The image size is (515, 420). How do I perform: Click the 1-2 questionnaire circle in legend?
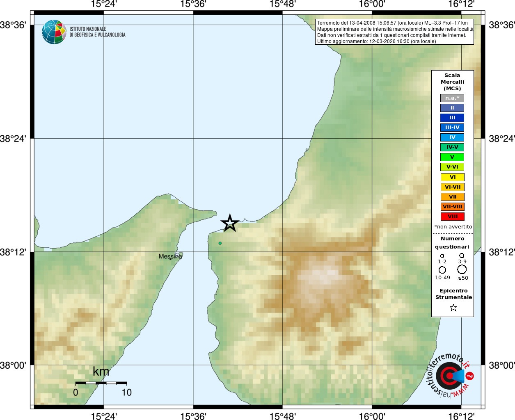pyautogui.click(x=442, y=256)
